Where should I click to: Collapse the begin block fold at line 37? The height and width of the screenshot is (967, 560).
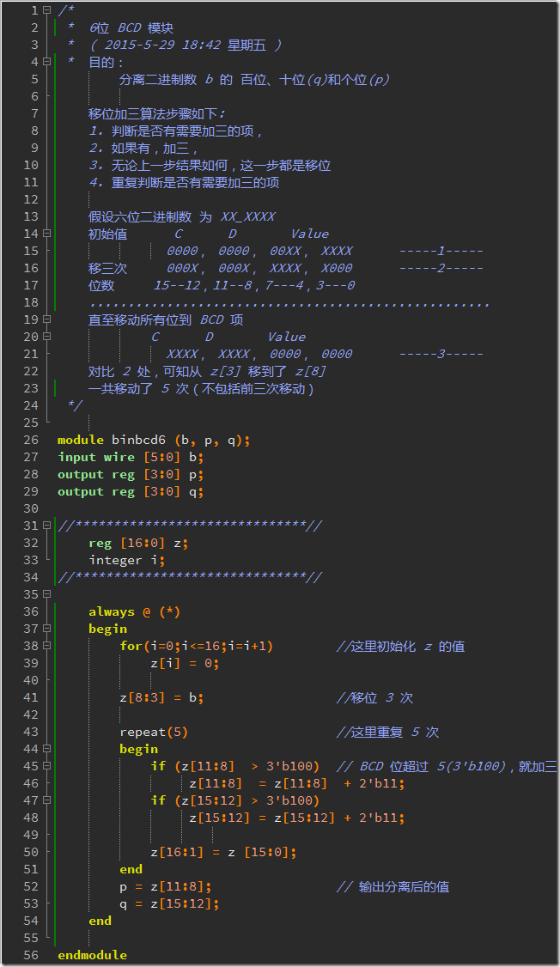pos(47,629)
